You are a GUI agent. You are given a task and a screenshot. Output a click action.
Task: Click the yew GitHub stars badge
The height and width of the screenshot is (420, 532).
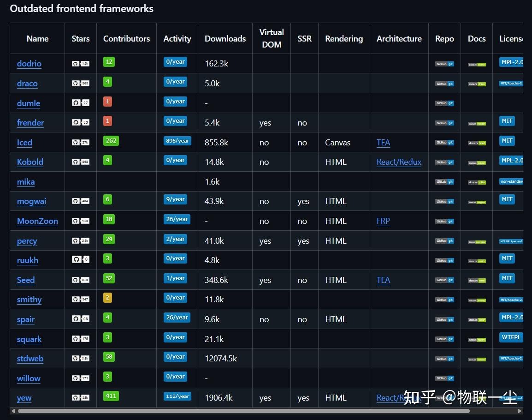pyautogui.click(x=80, y=397)
